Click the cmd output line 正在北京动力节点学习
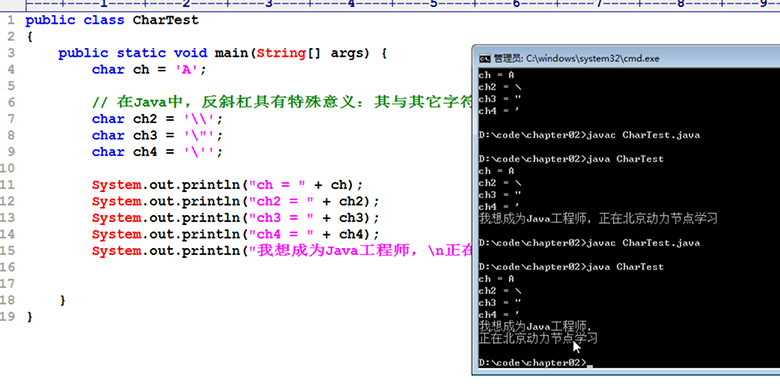Screen dimensions: 780x390 pyautogui.click(x=538, y=339)
